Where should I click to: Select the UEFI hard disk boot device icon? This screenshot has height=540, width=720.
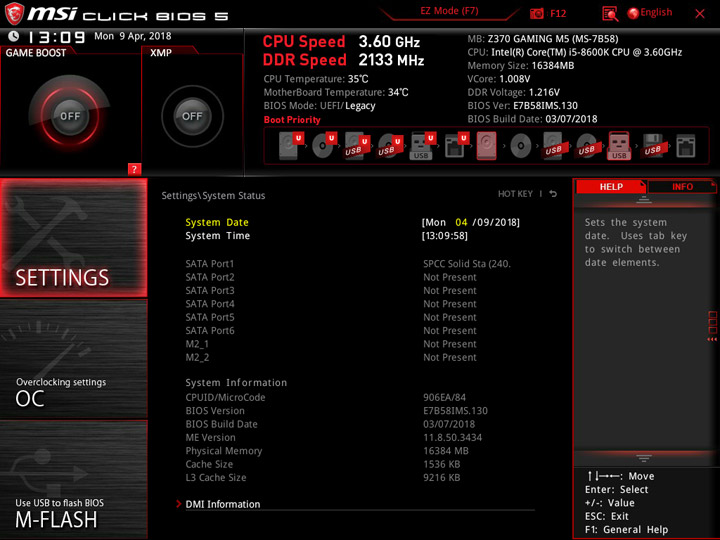(291, 146)
